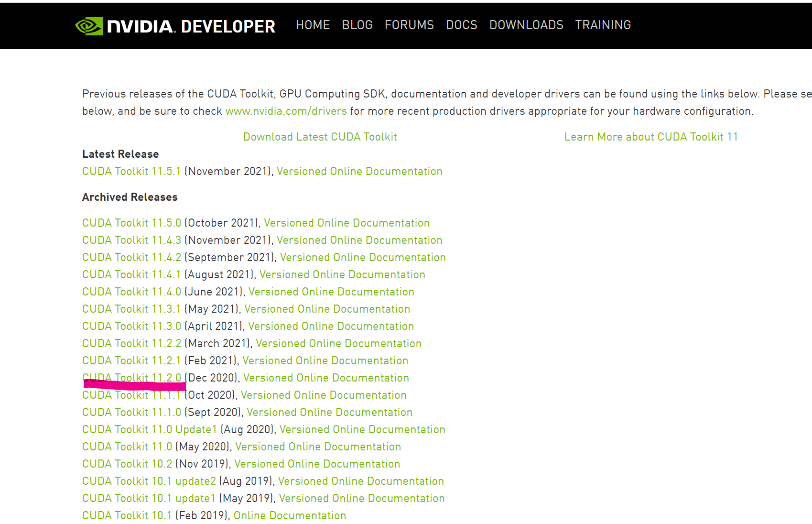Open Online Documentation for CUDA 10.1
The width and height of the screenshot is (812, 524).
pos(290,515)
